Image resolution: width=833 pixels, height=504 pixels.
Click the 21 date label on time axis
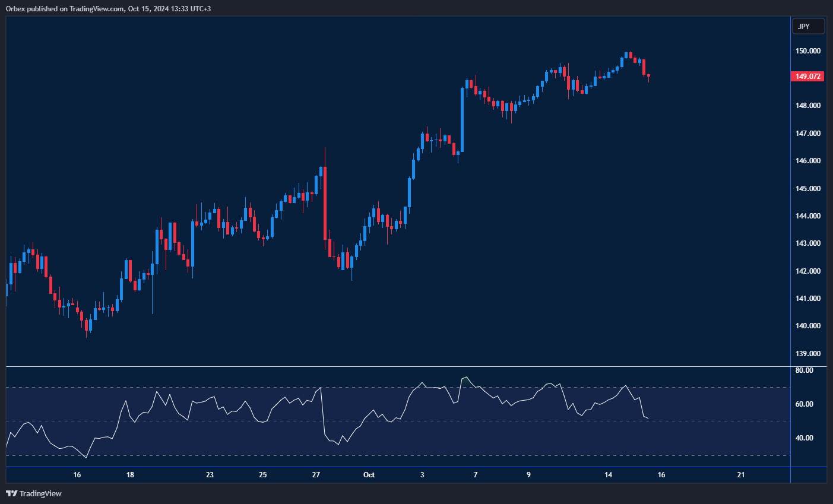pos(741,475)
